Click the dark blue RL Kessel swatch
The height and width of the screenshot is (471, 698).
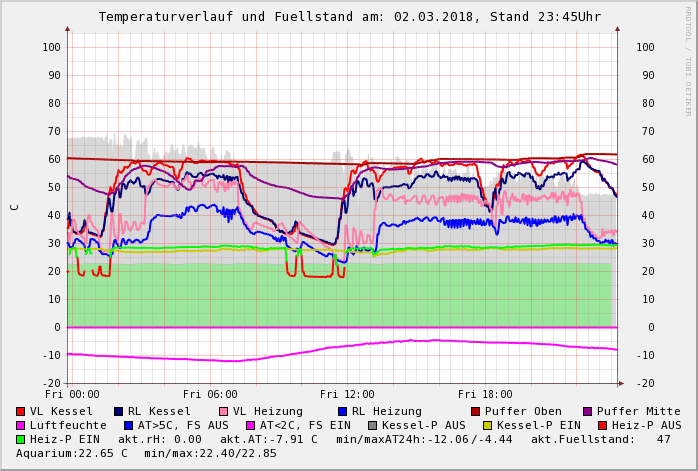click(118, 411)
